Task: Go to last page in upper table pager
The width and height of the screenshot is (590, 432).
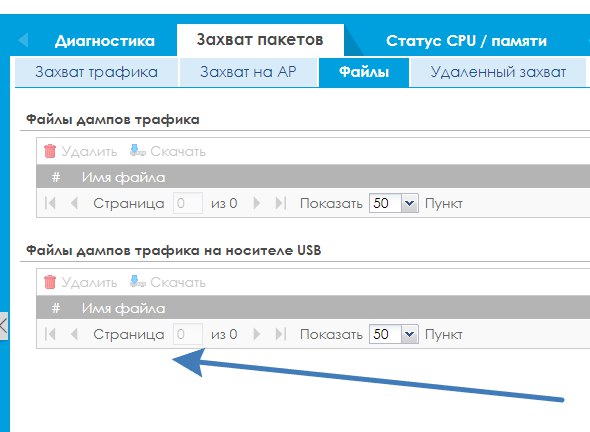Action: (x=281, y=203)
